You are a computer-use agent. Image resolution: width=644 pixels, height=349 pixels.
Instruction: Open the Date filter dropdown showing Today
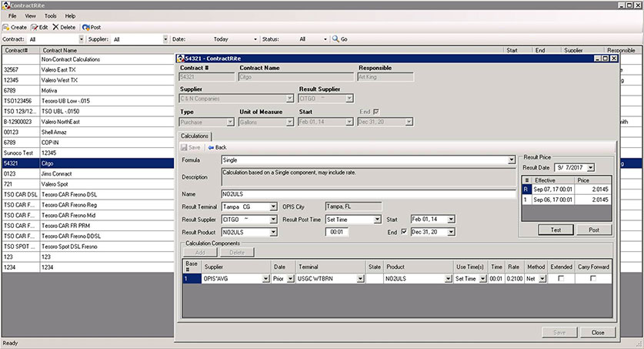pos(255,39)
